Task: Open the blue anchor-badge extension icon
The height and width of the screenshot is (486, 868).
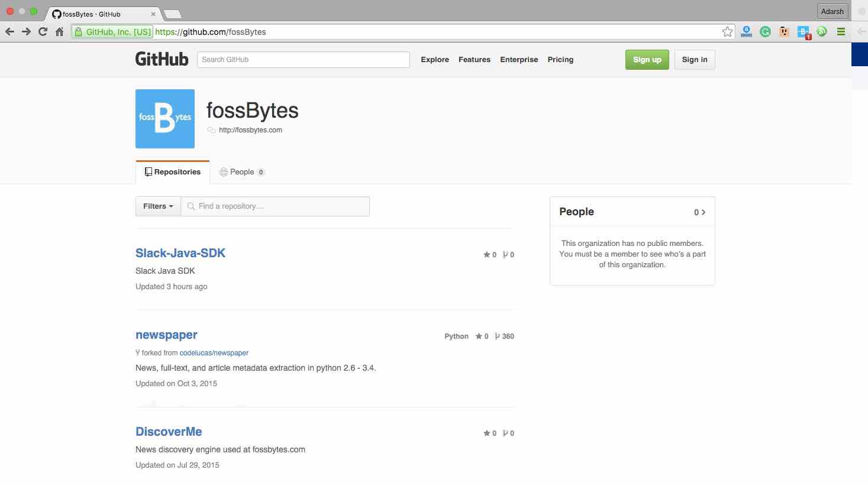Action: click(746, 32)
